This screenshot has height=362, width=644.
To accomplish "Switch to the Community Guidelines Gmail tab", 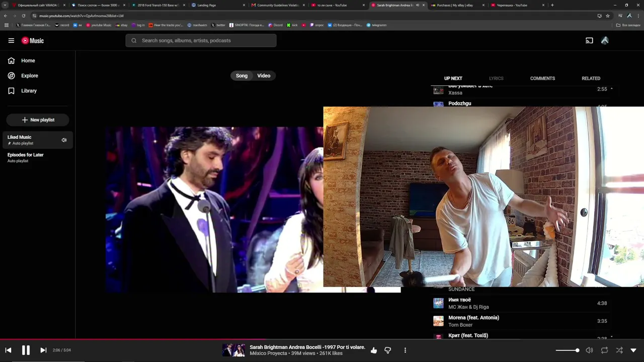I will pyautogui.click(x=278, y=5).
